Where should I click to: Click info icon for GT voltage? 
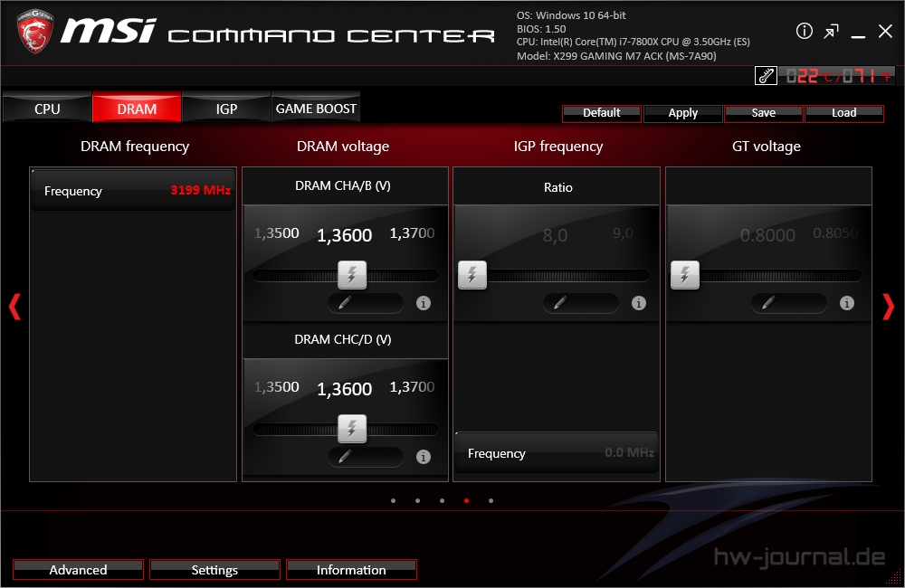click(x=847, y=303)
